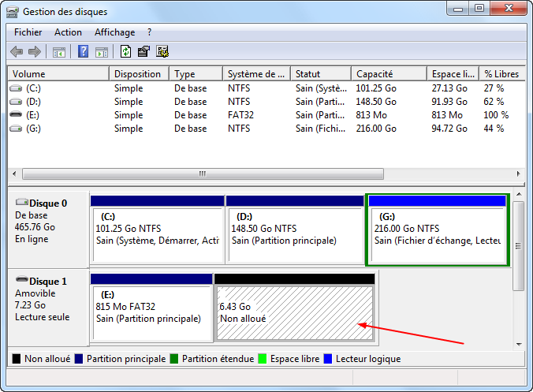Click the green Partition étendue legend swatch

point(174,359)
